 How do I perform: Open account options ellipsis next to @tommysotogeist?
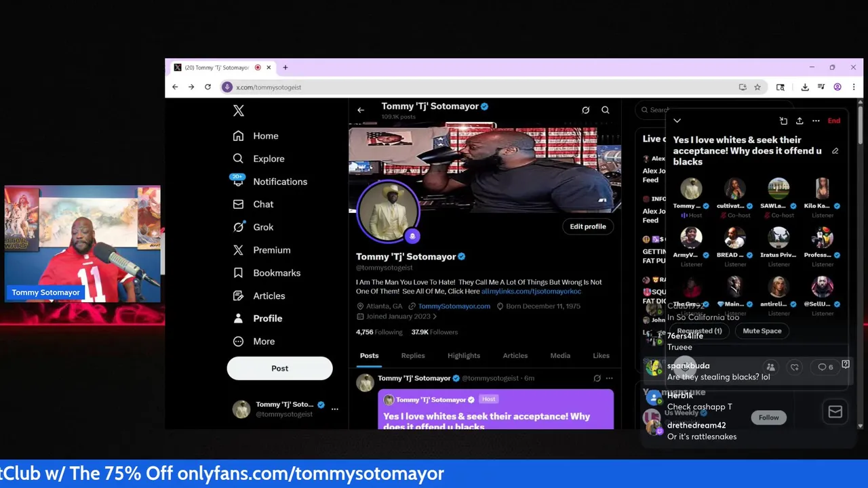tap(334, 409)
